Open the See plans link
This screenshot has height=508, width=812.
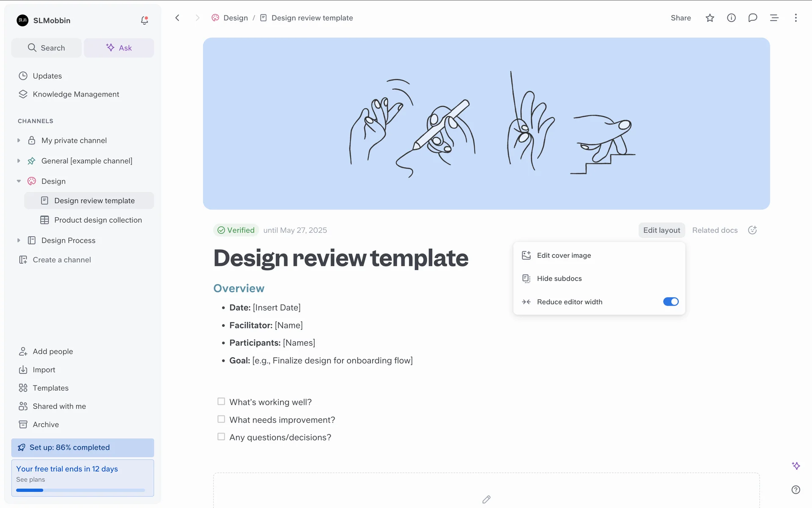pyautogui.click(x=30, y=480)
